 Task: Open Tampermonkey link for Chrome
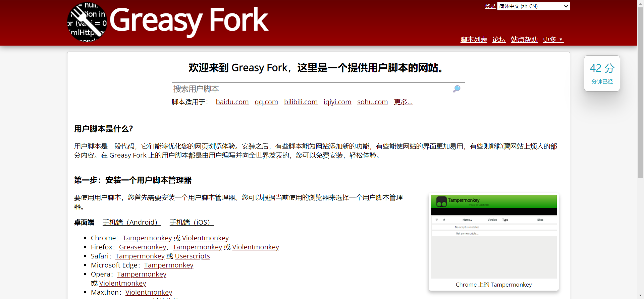click(x=147, y=238)
